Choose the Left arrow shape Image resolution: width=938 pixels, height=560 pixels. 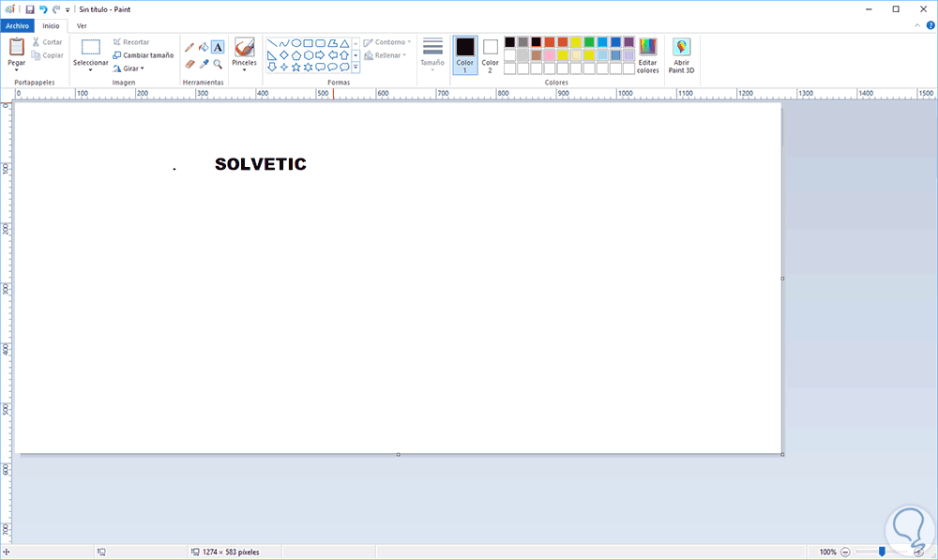[333, 55]
